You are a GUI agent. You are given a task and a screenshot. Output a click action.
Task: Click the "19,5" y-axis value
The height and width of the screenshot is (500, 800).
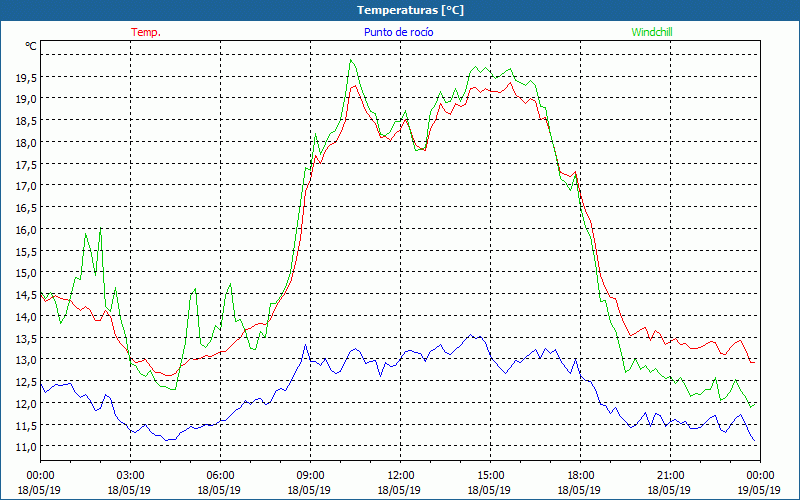coord(28,77)
